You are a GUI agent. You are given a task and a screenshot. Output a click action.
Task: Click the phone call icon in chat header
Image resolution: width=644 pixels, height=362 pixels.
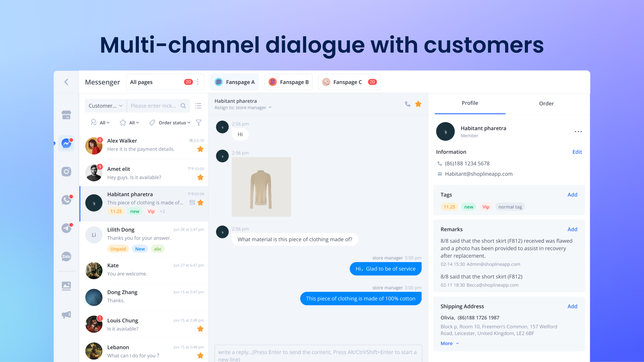408,104
